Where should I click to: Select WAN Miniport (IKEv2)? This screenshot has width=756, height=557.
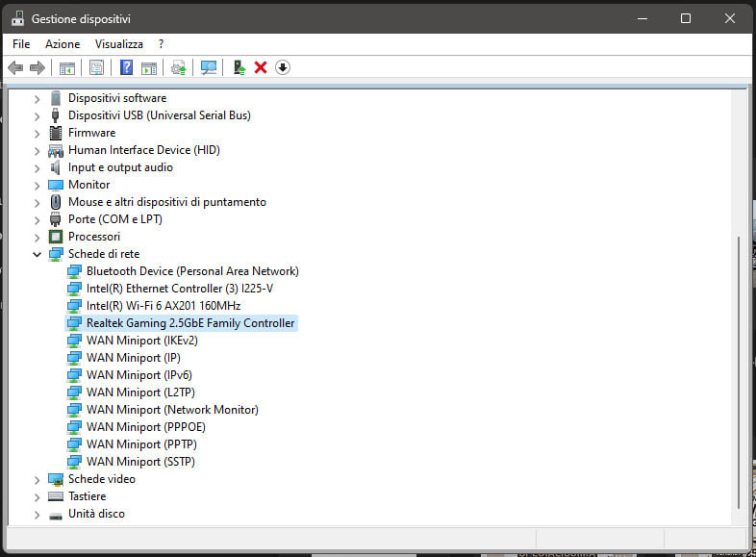pyautogui.click(x=142, y=341)
